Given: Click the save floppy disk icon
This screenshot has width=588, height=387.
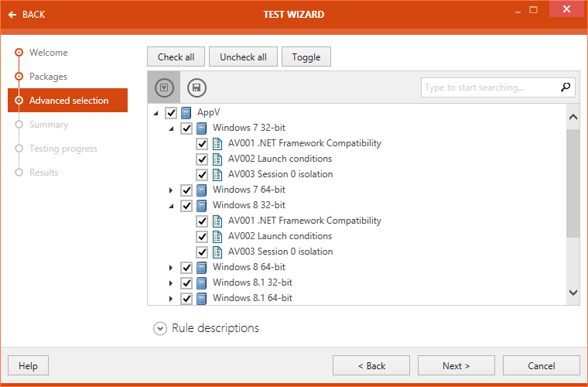Looking at the screenshot, I should [x=197, y=87].
